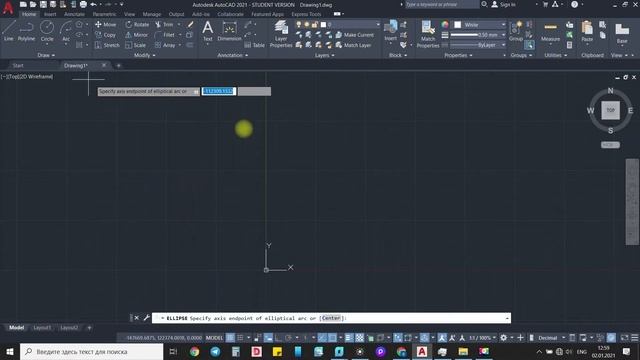The width and height of the screenshot is (640, 360).
Task: Click the Windows taskbar search box
Action: (x=91, y=351)
